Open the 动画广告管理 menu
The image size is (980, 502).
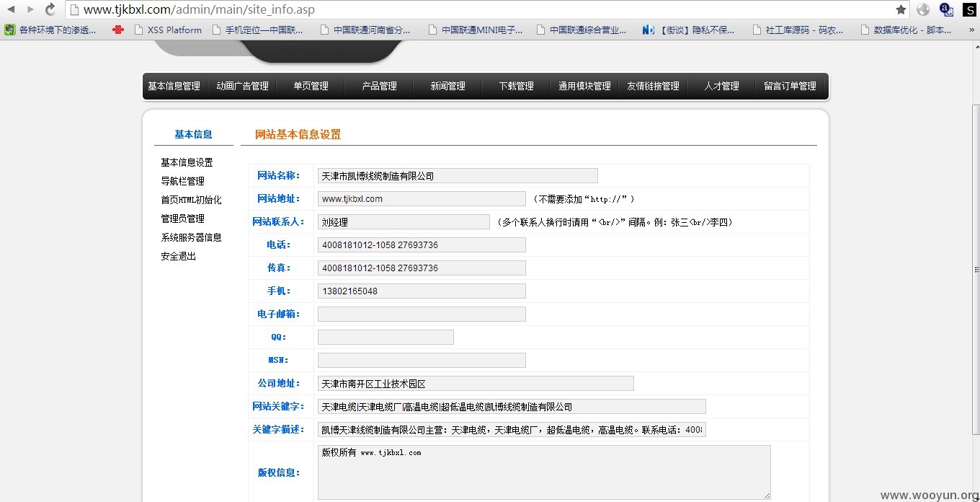242,86
